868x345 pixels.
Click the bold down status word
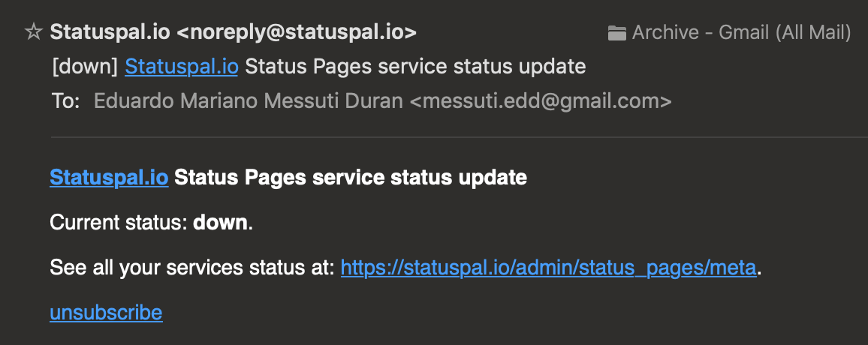[220, 223]
